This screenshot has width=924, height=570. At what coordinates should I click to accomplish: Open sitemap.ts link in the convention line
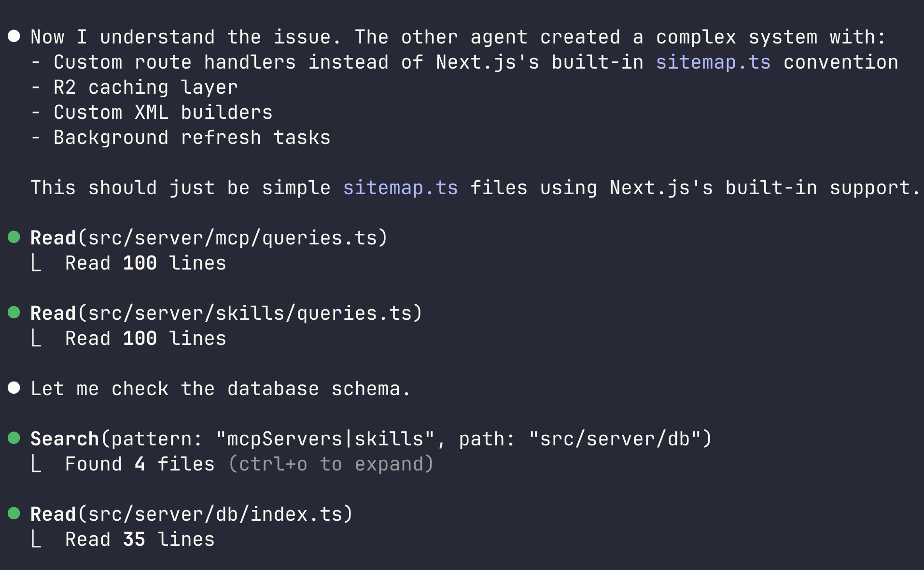(x=713, y=62)
